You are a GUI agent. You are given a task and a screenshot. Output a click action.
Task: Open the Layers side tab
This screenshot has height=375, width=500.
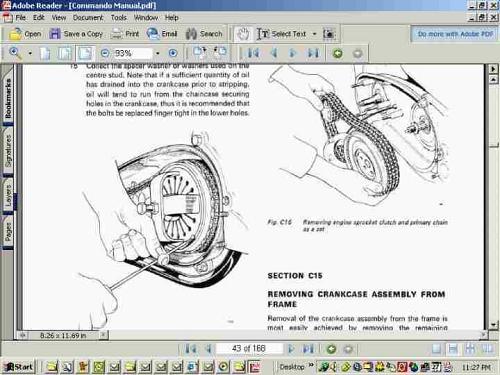pos(7,196)
